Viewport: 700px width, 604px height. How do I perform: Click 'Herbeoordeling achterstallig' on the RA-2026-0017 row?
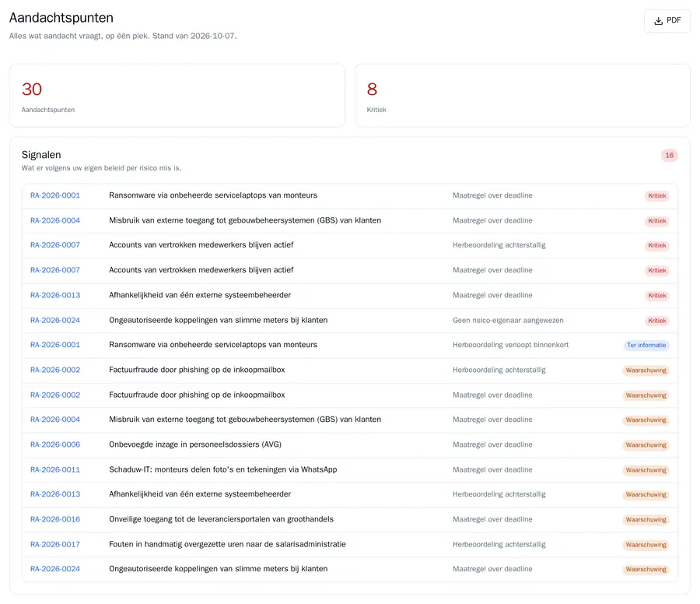pyautogui.click(x=499, y=544)
